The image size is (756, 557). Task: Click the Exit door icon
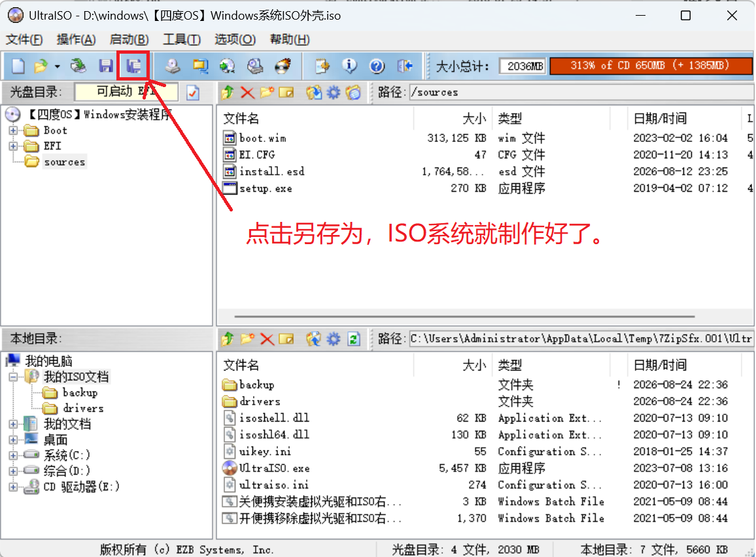[405, 65]
